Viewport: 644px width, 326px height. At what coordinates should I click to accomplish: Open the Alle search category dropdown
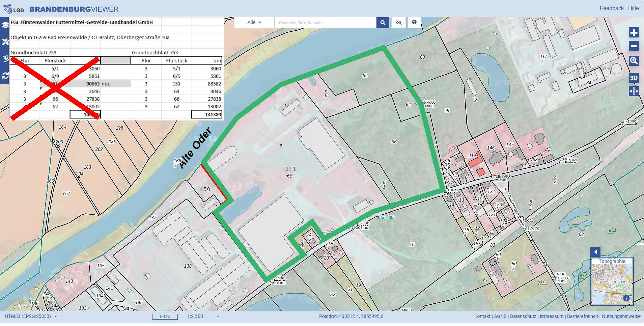point(254,23)
